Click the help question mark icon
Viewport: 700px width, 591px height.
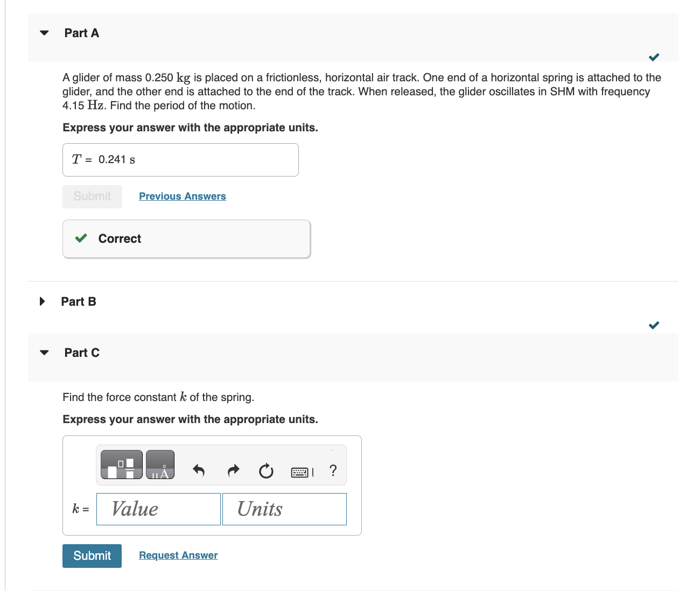(x=333, y=470)
